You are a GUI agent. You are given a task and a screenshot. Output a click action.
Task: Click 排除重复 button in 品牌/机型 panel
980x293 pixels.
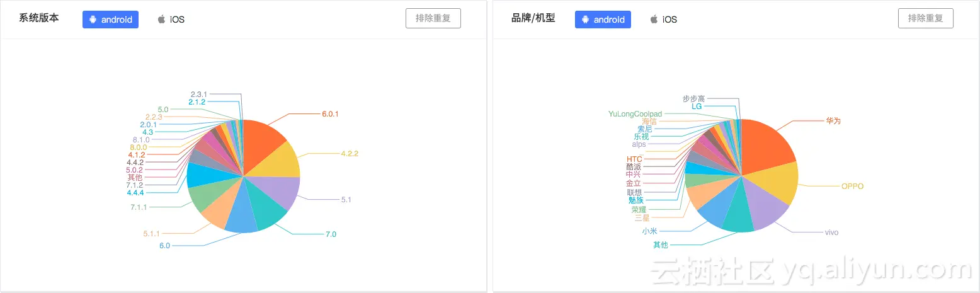click(x=926, y=18)
